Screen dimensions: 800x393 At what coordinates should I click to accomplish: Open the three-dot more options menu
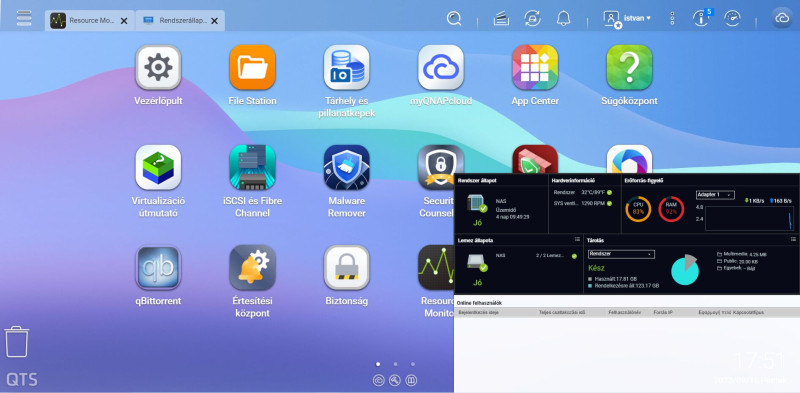672,19
